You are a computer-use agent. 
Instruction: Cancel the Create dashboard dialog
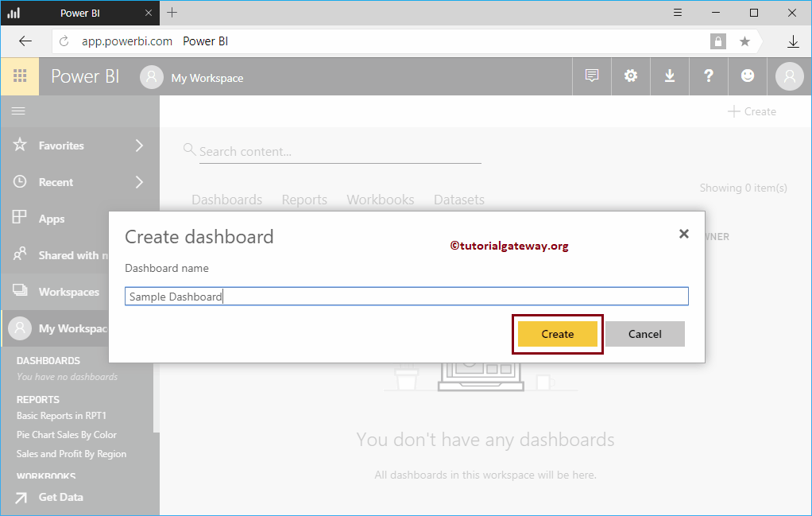644,334
